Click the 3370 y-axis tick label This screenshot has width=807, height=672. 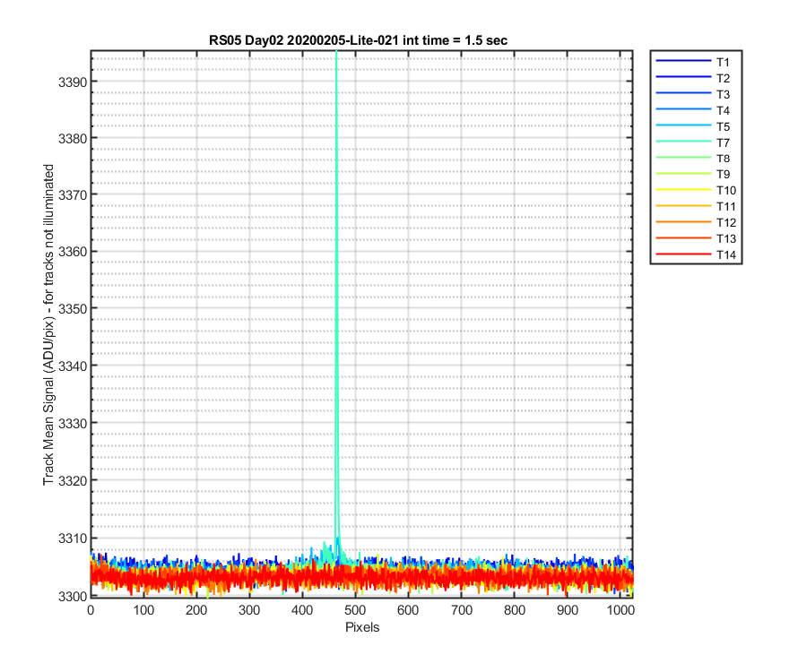[73, 194]
